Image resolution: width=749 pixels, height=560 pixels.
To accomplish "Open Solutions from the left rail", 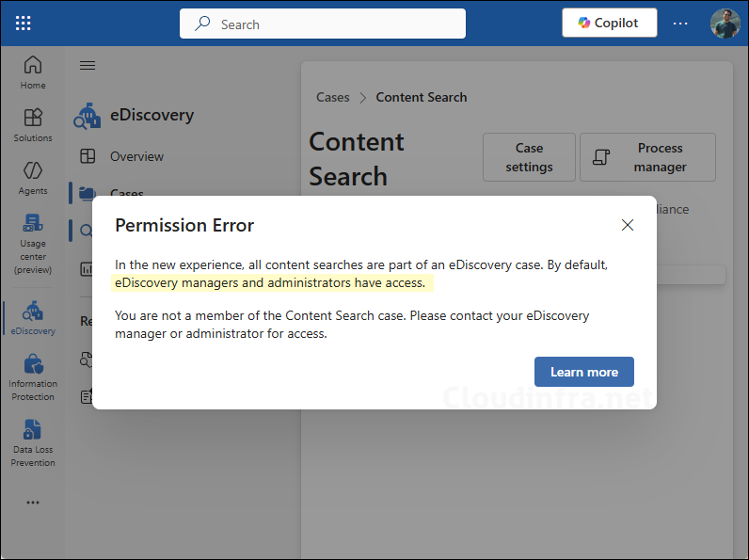I will pos(33,124).
